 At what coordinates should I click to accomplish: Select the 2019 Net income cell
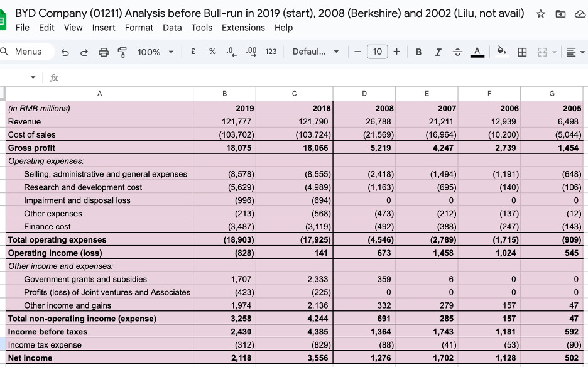coord(227,358)
